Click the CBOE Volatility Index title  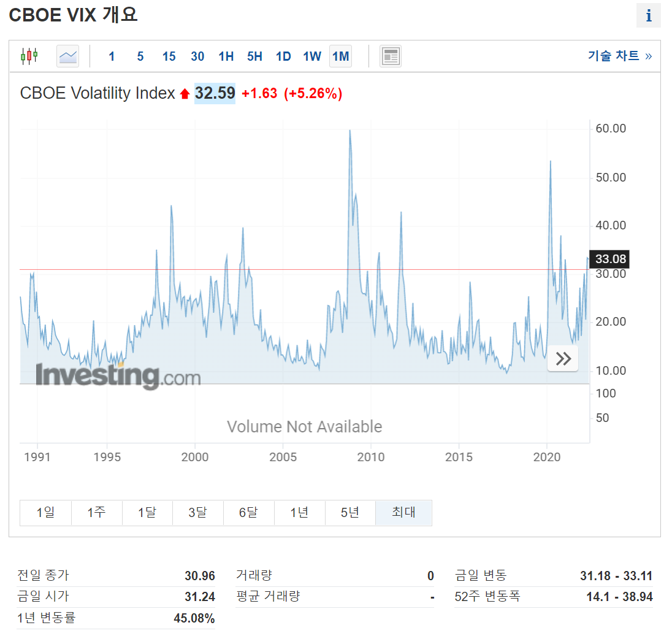pos(97,93)
